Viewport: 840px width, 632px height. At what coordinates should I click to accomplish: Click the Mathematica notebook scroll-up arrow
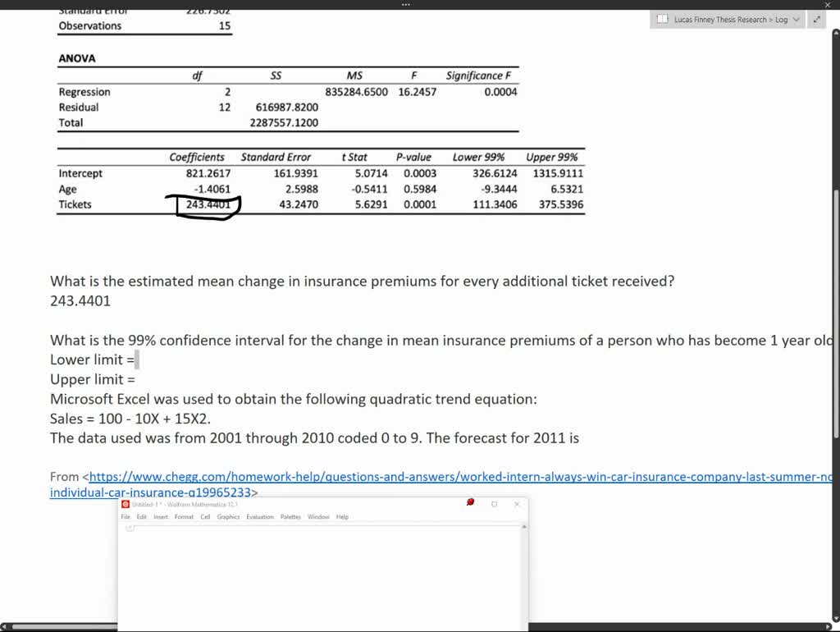click(524, 527)
